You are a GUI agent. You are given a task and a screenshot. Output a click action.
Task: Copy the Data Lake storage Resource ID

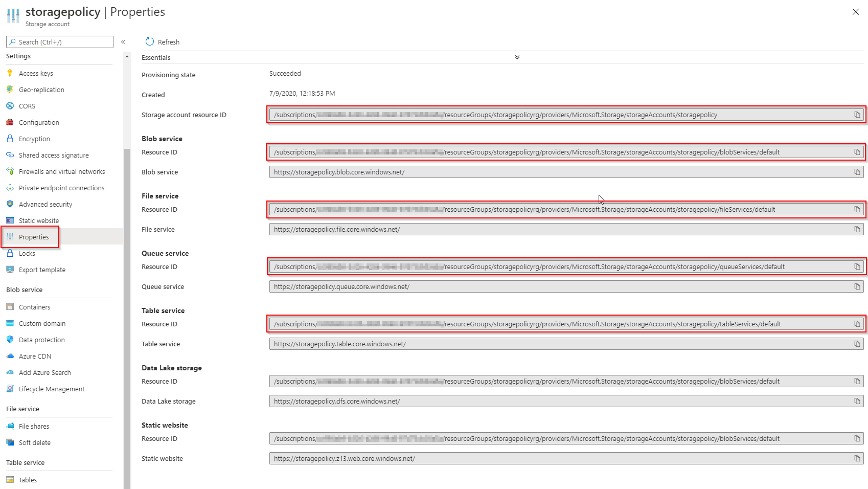[x=857, y=381]
